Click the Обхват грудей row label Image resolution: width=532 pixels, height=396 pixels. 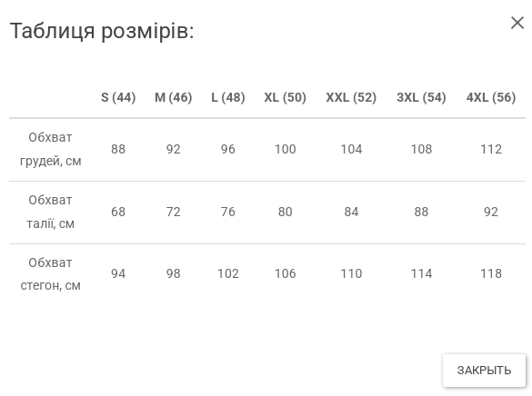[50, 149]
